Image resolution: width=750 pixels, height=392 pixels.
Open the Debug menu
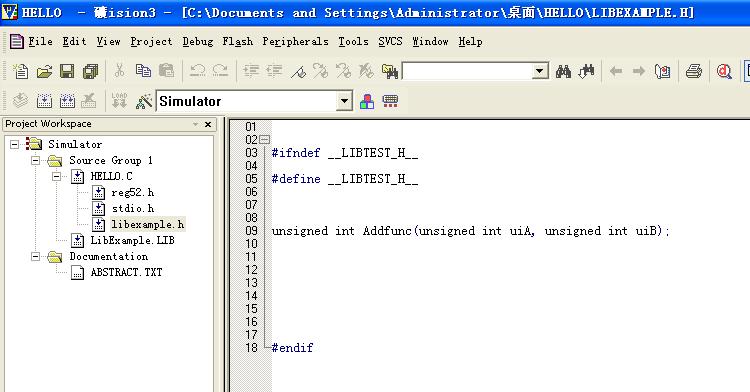[198, 42]
